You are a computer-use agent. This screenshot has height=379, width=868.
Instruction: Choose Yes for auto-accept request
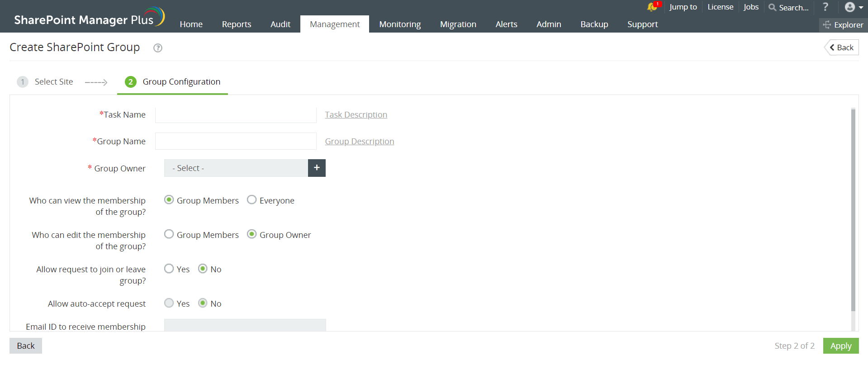[169, 303]
